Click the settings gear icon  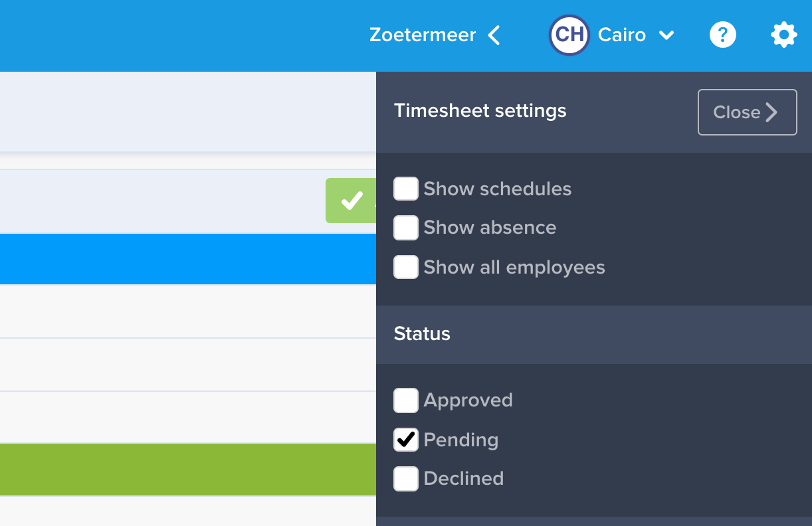[784, 35]
